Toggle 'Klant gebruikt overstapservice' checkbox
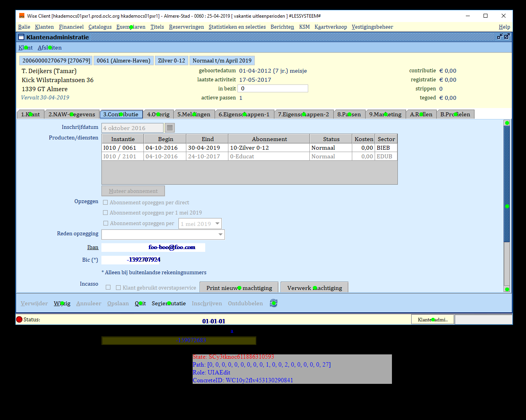Image resolution: width=526 pixels, height=420 pixels. (x=118, y=288)
